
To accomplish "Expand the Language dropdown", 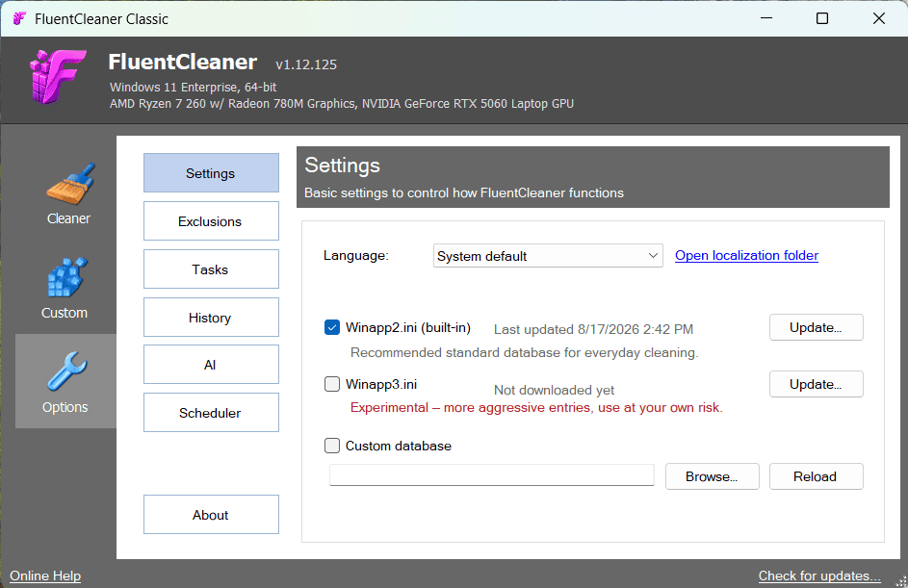I will 548,256.
